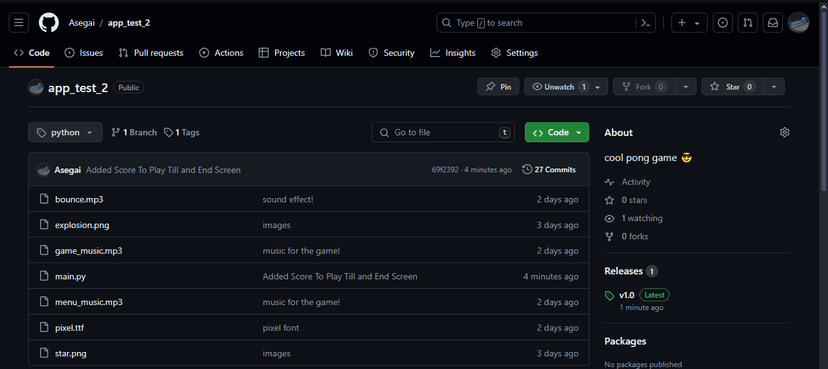Click the repository avatar beside the app_test_2 title
The image size is (828, 369).
[x=35, y=88]
